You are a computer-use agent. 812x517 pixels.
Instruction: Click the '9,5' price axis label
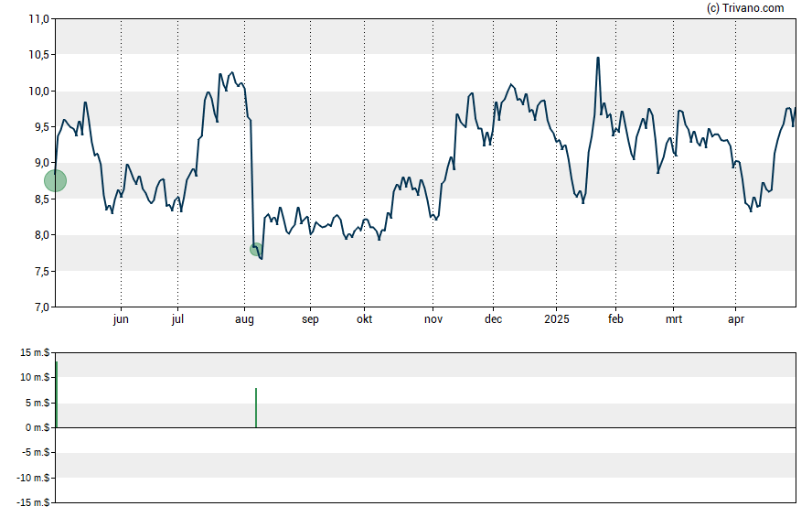[x=41, y=127]
